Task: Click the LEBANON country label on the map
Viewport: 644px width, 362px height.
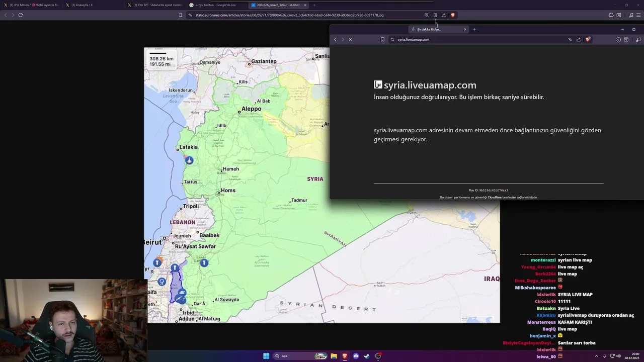Action: tap(183, 222)
